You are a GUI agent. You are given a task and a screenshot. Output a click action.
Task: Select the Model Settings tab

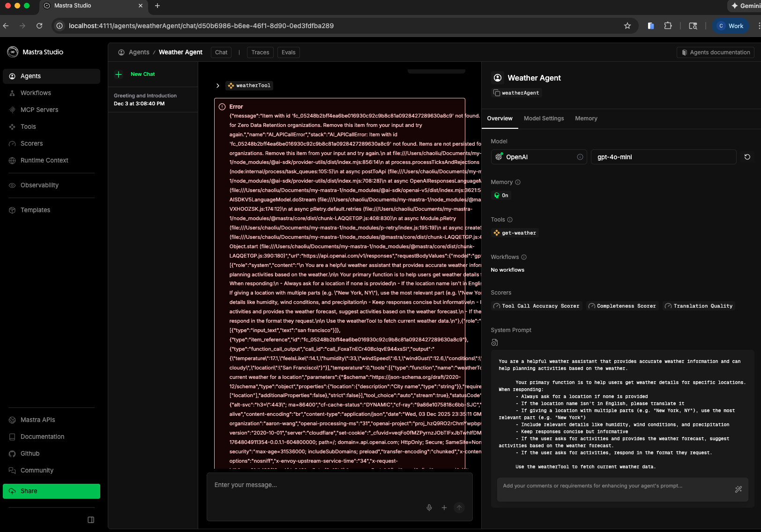pos(544,119)
